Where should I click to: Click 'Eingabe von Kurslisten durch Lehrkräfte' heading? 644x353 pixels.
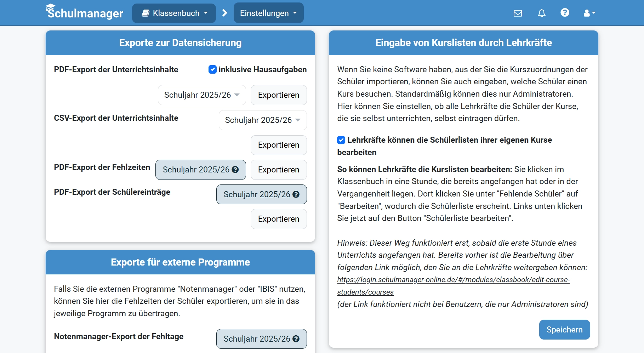tap(463, 43)
